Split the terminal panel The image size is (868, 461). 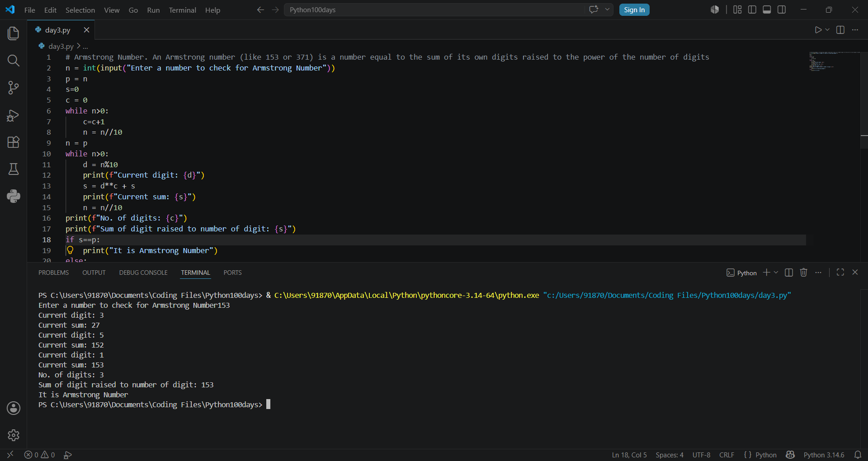tap(789, 273)
